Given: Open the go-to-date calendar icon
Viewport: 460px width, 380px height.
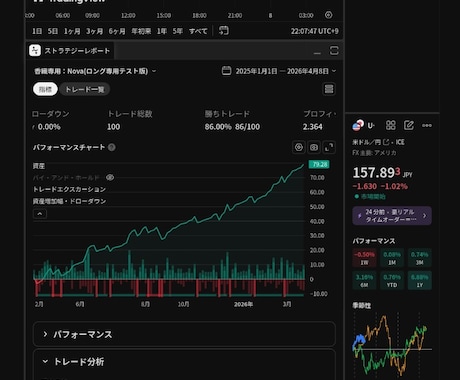Looking at the screenshot, I should (x=224, y=31).
